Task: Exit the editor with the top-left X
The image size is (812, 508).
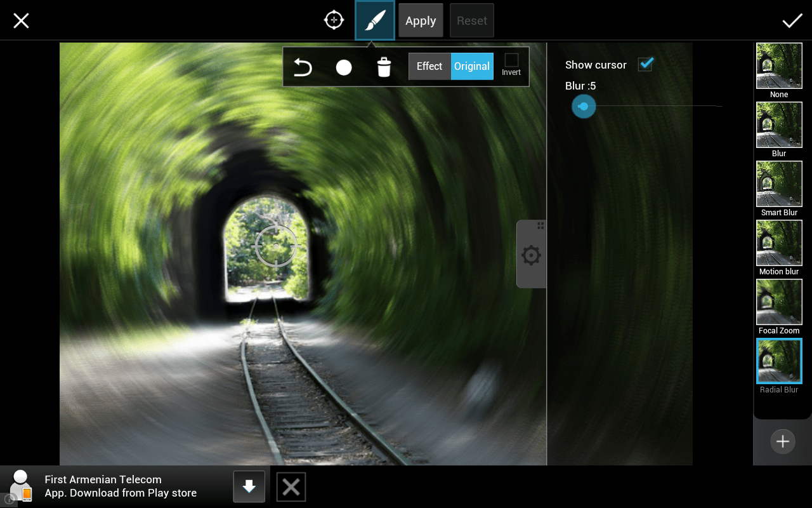Action: pos(21,20)
